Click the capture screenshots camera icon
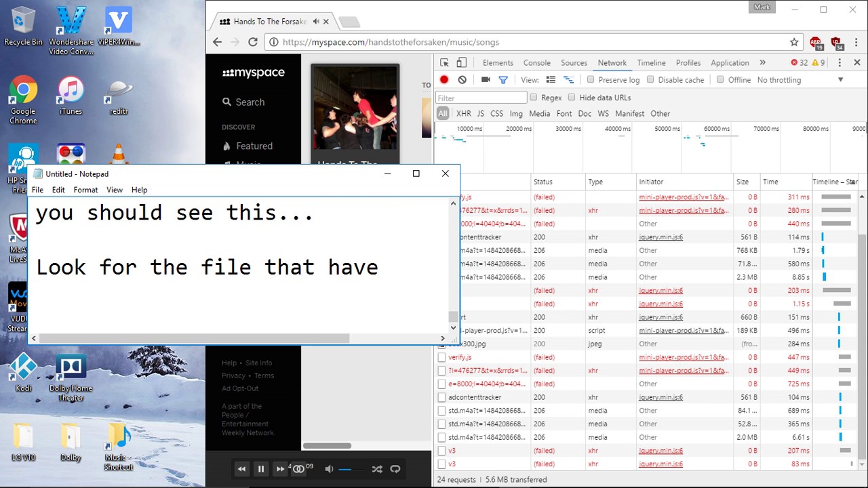This screenshot has width=868, height=488. coord(486,80)
